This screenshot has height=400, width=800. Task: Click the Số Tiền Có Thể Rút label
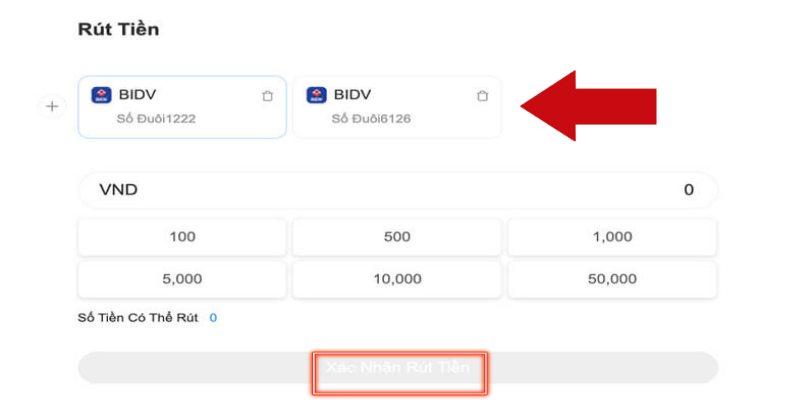point(138,318)
